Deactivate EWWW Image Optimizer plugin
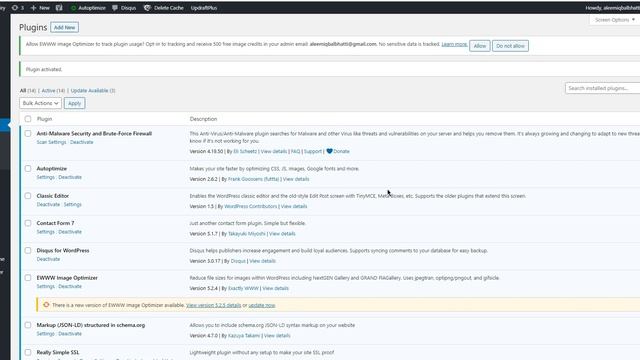The width and height of the screenshot is (640, 360). (x=70, y=287)
